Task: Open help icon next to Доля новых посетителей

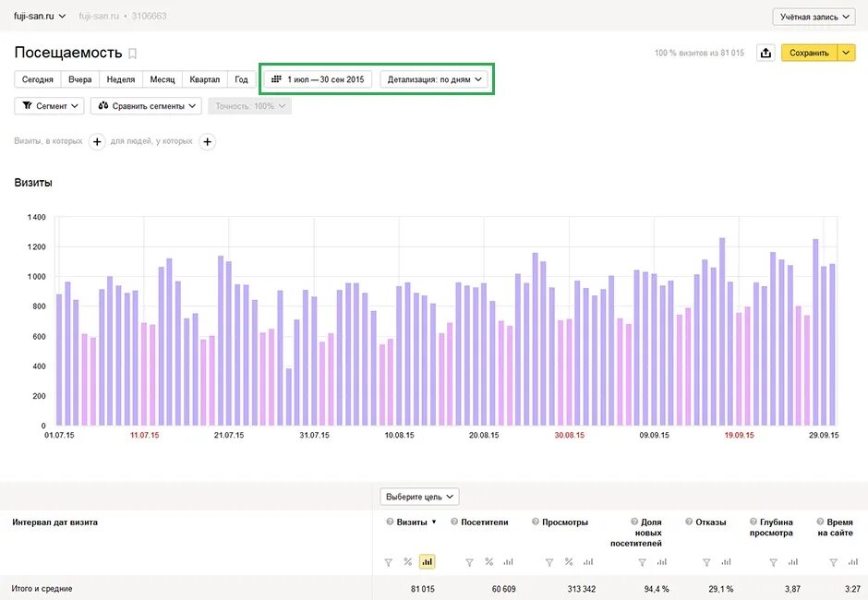Action: click(634, 522)
